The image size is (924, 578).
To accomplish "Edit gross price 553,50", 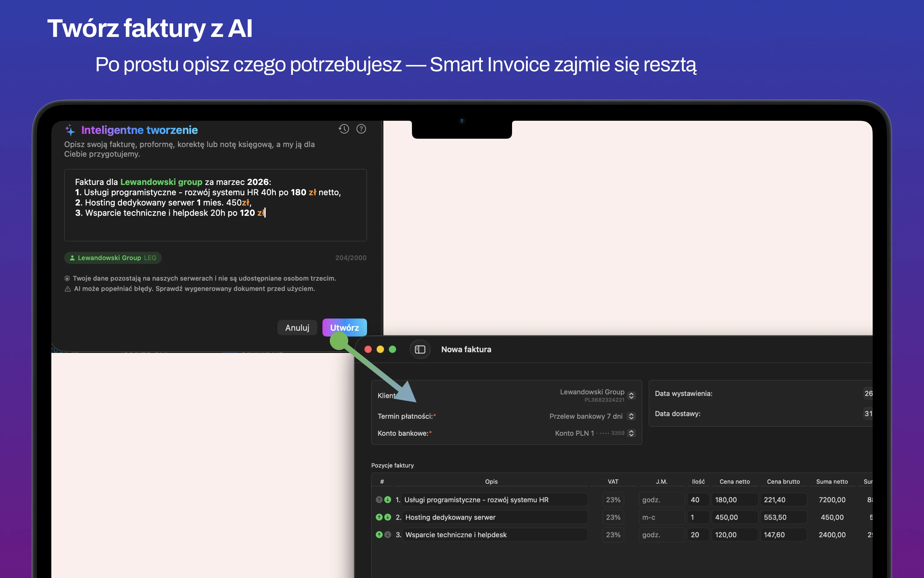I will 783,517.
